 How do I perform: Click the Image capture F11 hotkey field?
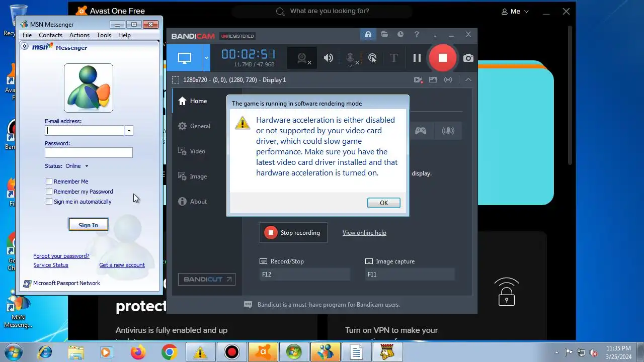pyautogui.click(x=410, y=275)
